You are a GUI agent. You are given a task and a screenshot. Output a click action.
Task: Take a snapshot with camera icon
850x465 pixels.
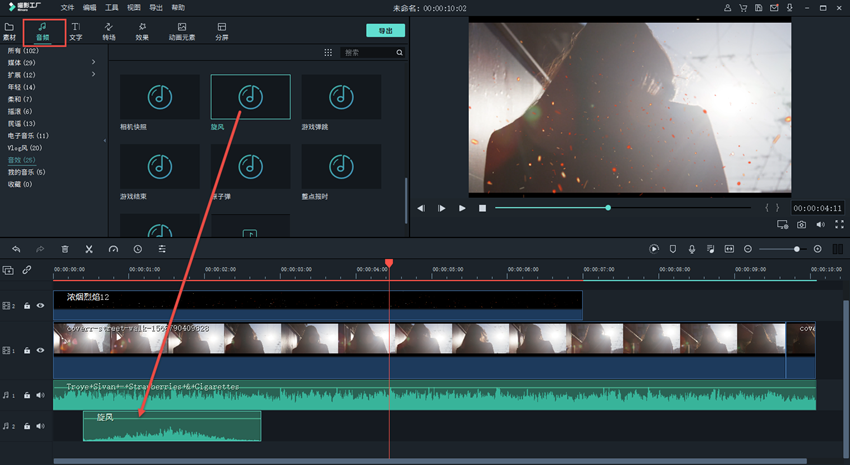[801, 224]
